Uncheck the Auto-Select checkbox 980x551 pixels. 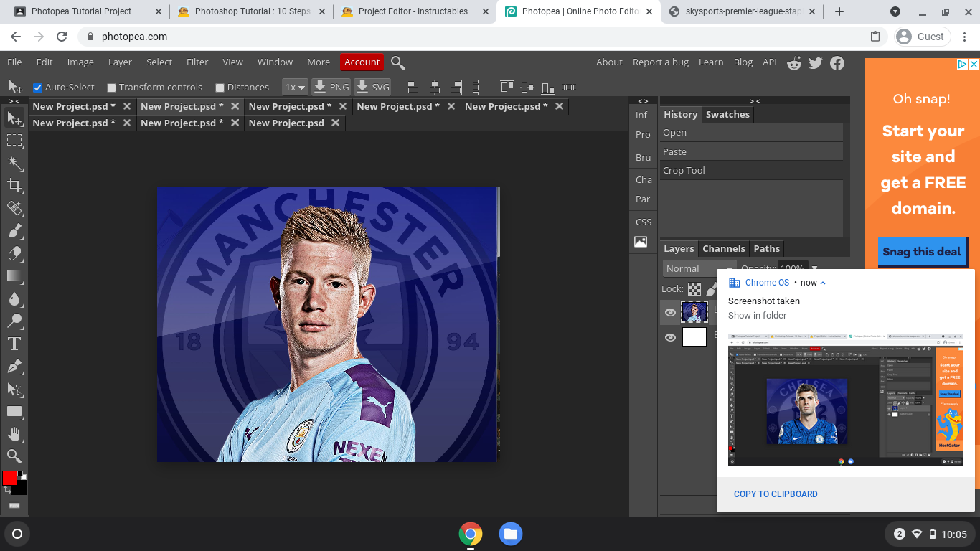(38, 88)
